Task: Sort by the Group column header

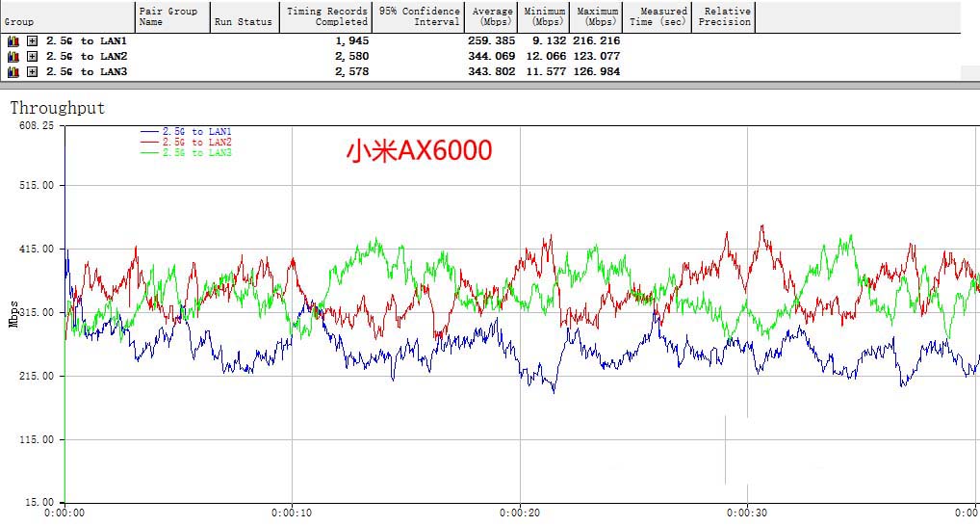Action: 67,17
